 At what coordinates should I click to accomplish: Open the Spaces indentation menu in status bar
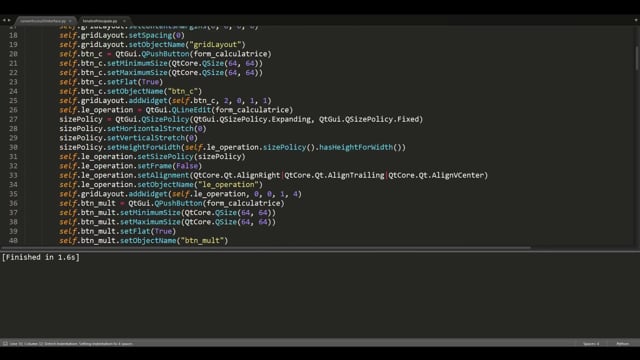tap(591, 344)
